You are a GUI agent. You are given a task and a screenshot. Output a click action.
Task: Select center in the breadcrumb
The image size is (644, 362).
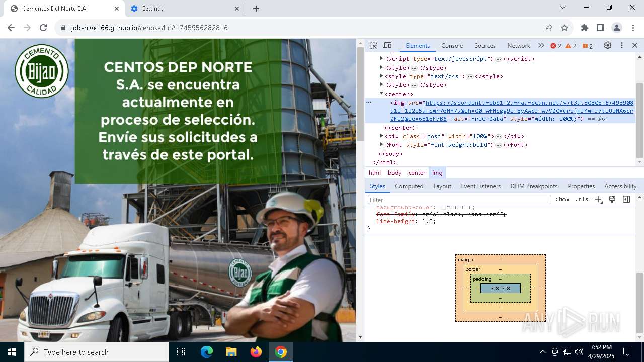pyautogui.click(x=417, y=173)
